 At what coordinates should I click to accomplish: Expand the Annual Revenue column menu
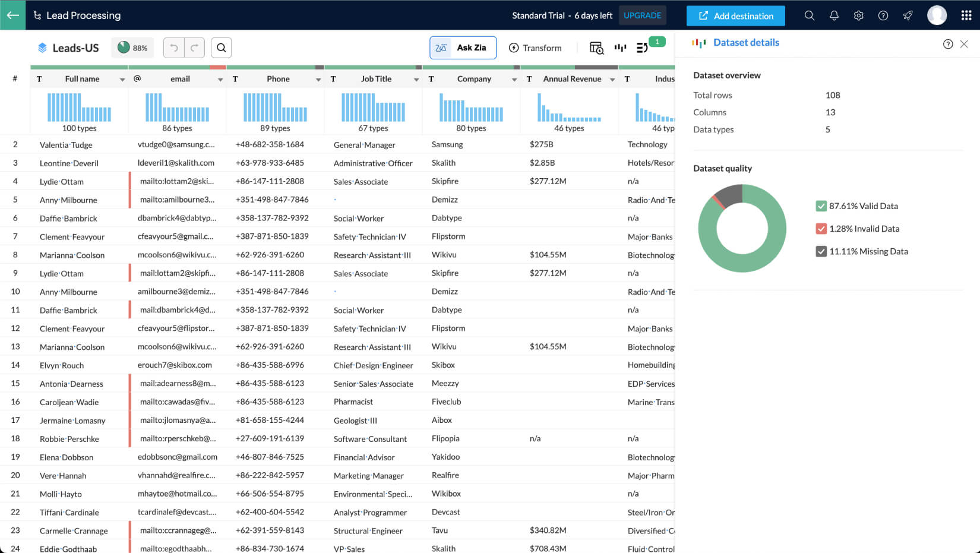coord(612,80)
